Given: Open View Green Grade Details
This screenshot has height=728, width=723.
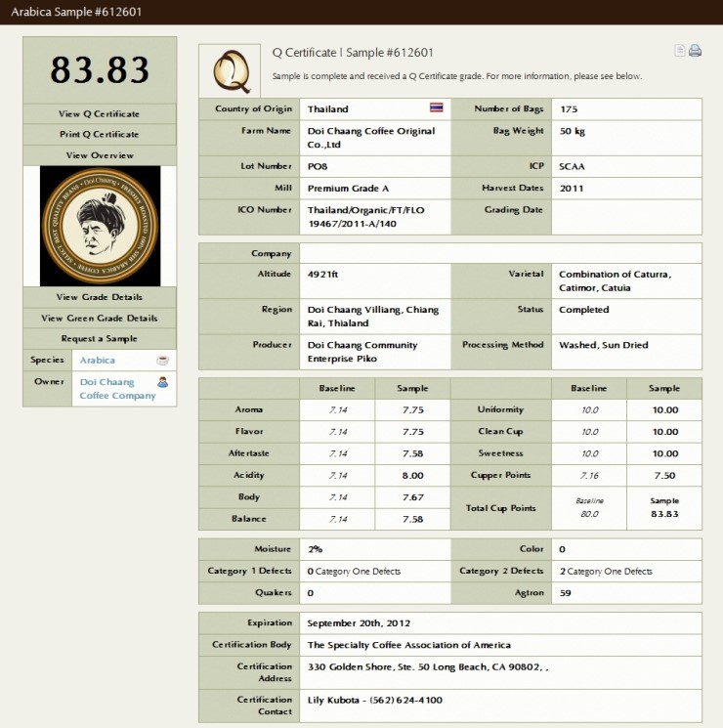Looking at the screenshot, I should 100,318.
